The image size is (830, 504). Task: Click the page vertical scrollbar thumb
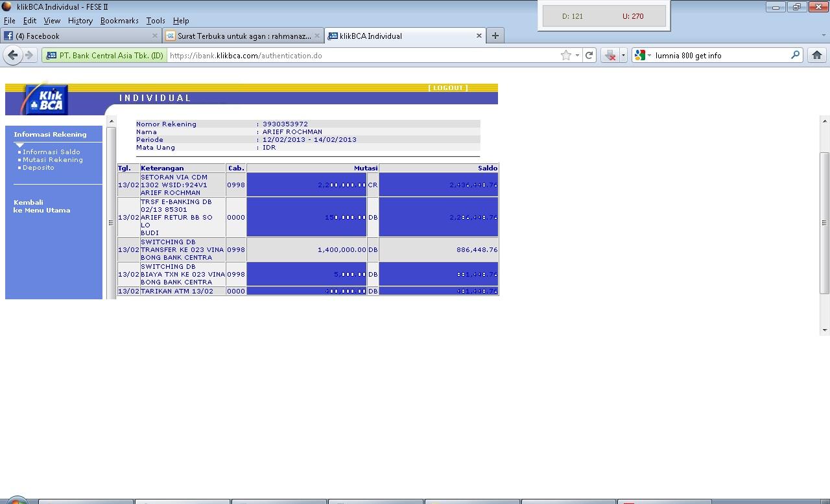pyautogui.click(x=825, y=222)
